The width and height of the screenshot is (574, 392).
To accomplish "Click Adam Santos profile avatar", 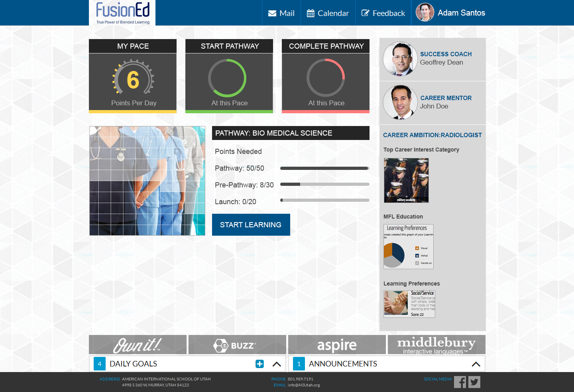I will 425,13.
